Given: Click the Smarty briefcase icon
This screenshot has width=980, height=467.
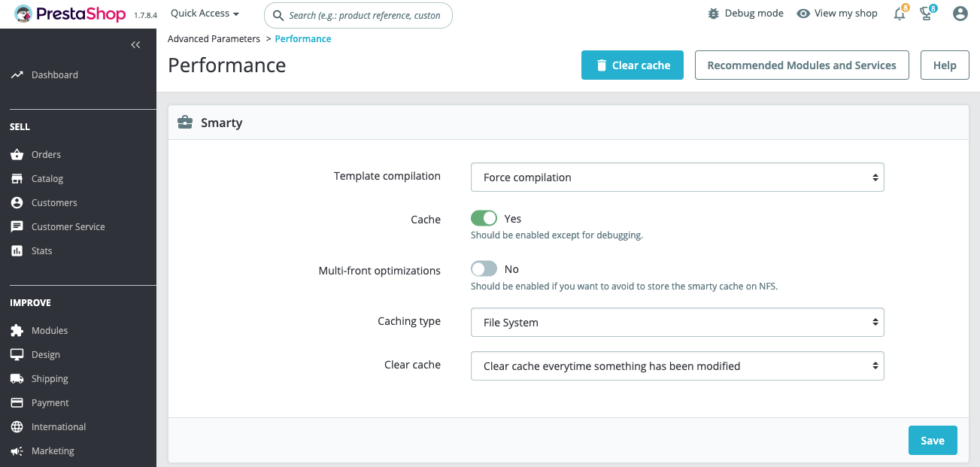Looking at the screenshot, I should (185, 123).
